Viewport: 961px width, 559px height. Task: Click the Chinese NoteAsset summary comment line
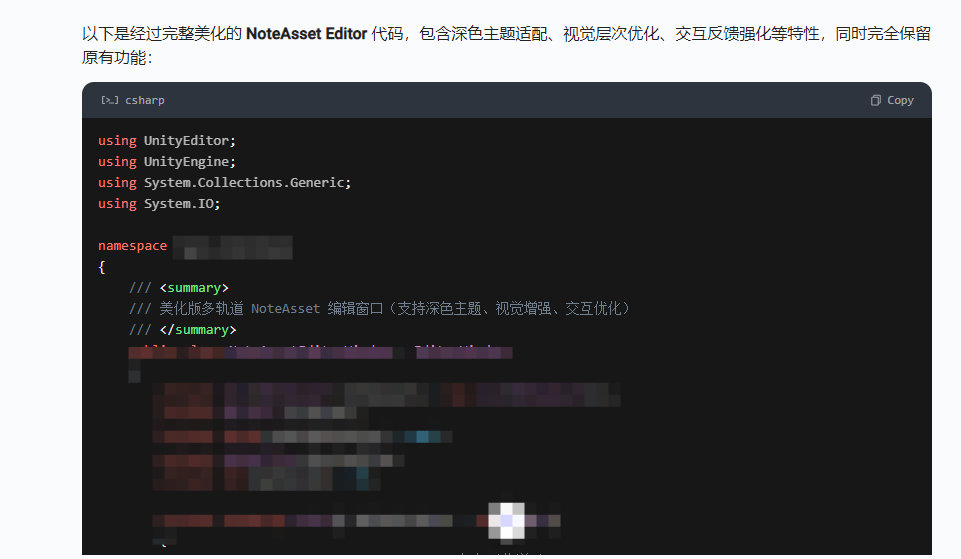[380, 308]
